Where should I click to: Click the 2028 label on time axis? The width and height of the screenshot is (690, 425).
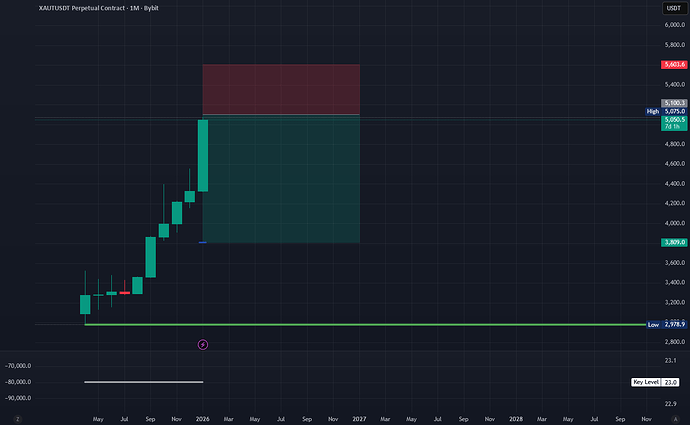coord(515,417)
